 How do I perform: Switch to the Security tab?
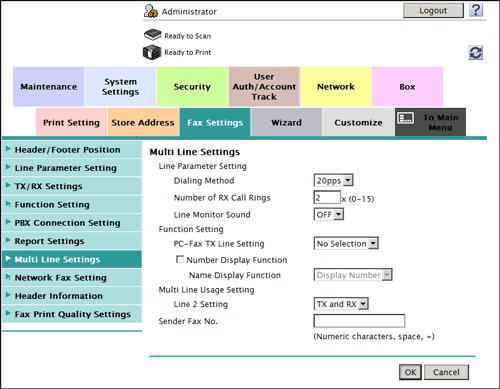192,87
